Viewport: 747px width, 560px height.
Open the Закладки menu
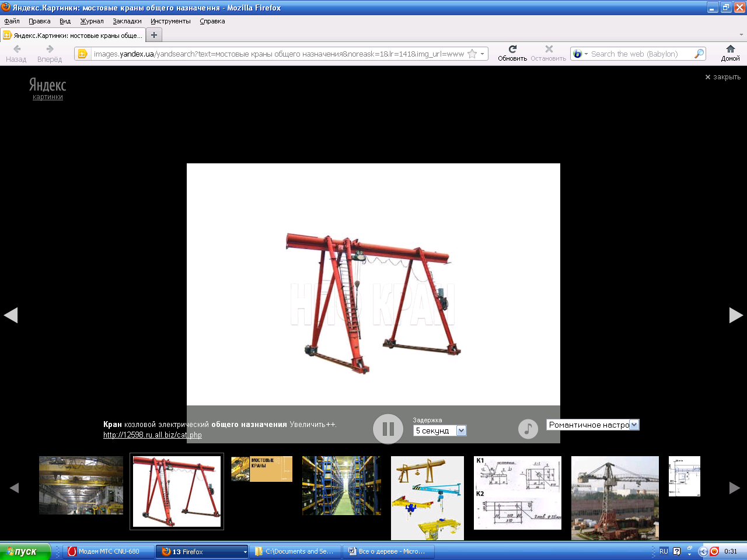[127, 21]
